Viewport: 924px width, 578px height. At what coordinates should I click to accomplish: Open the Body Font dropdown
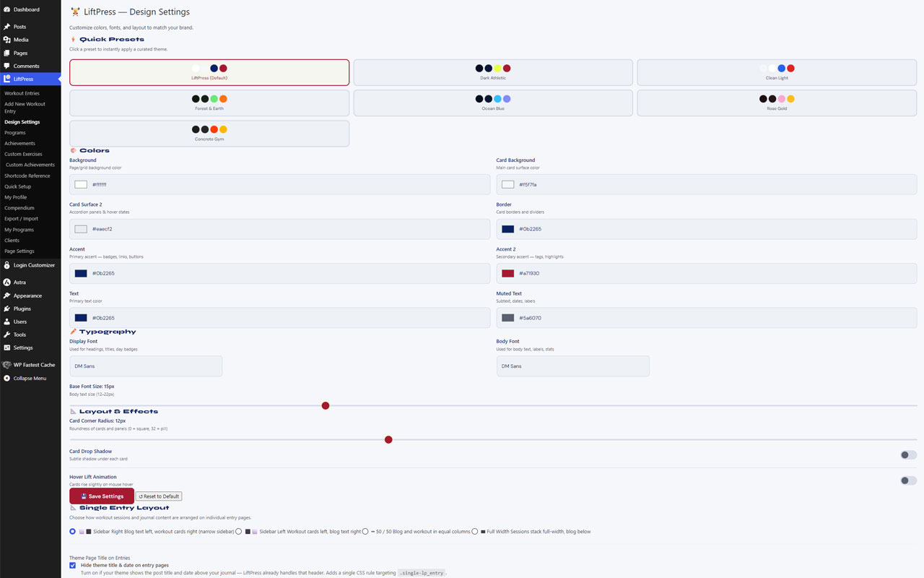[x=572, y=366]
